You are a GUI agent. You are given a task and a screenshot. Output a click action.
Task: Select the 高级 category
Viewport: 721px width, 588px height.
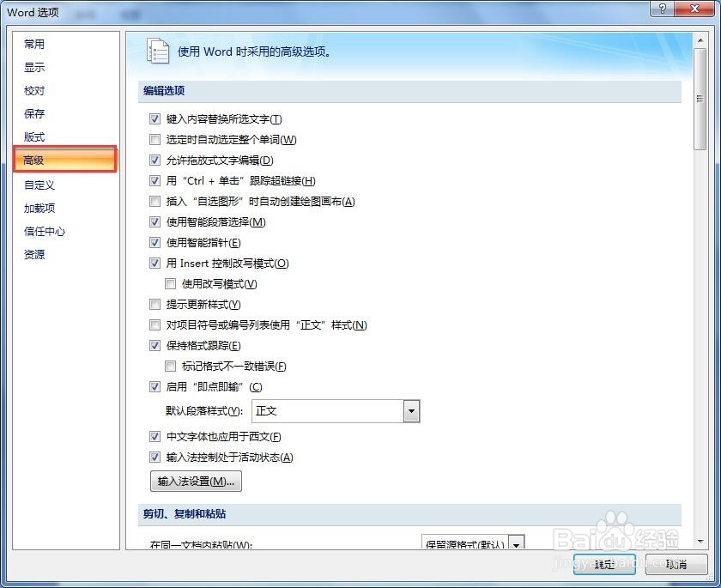click(x=65, y=160)
